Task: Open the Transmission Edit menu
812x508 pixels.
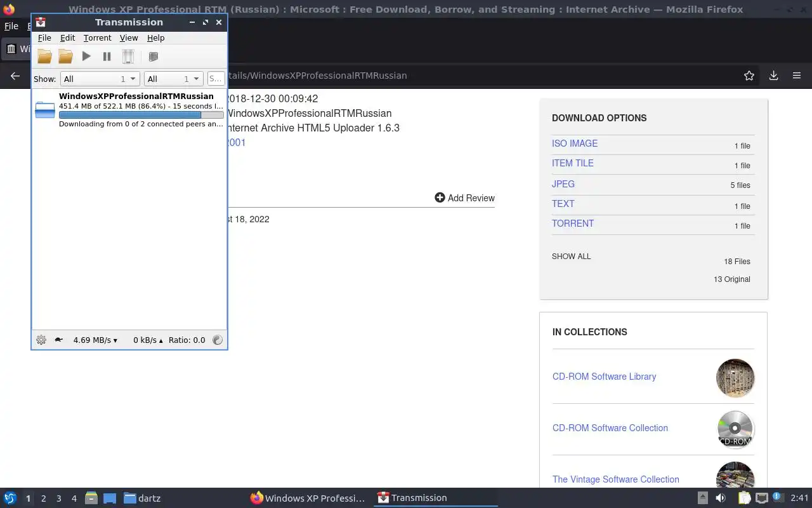Action: [67, 38]
